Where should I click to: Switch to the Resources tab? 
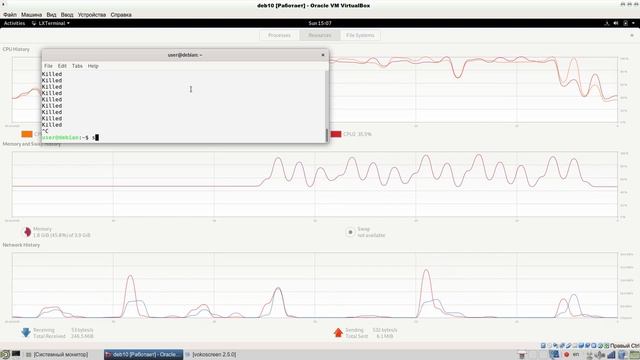320,36
